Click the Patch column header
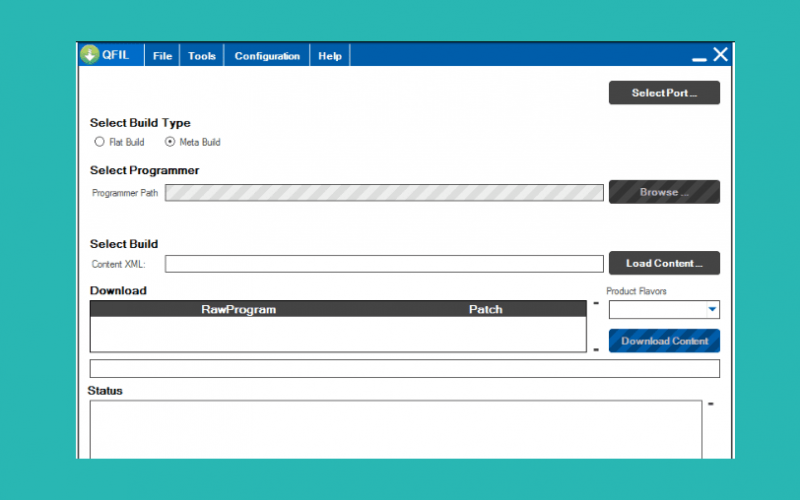Screen dimensions: 800x500 pyautogui.click(x=486, y=309)
